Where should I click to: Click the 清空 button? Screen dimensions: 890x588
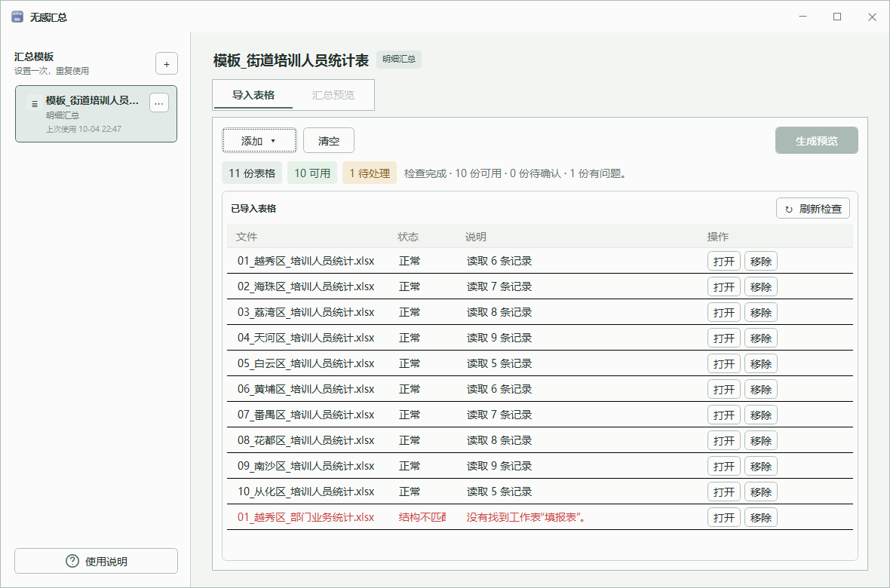pyautogui.click(x=329, y=141)
